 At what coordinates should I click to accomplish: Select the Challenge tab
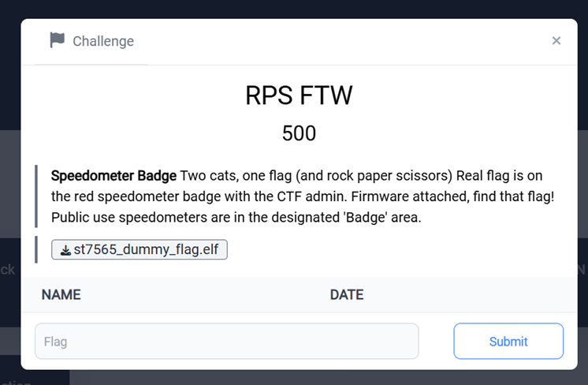[91, 41]
